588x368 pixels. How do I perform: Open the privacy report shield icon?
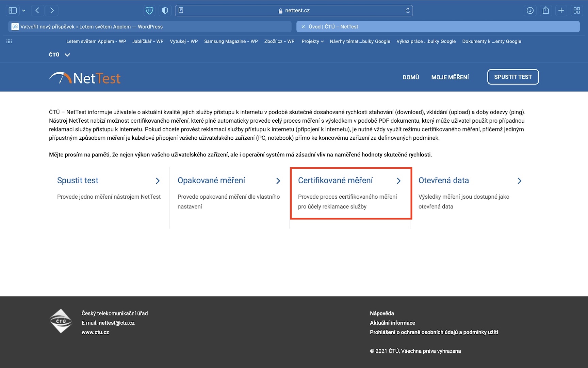[x=165, y=11]
